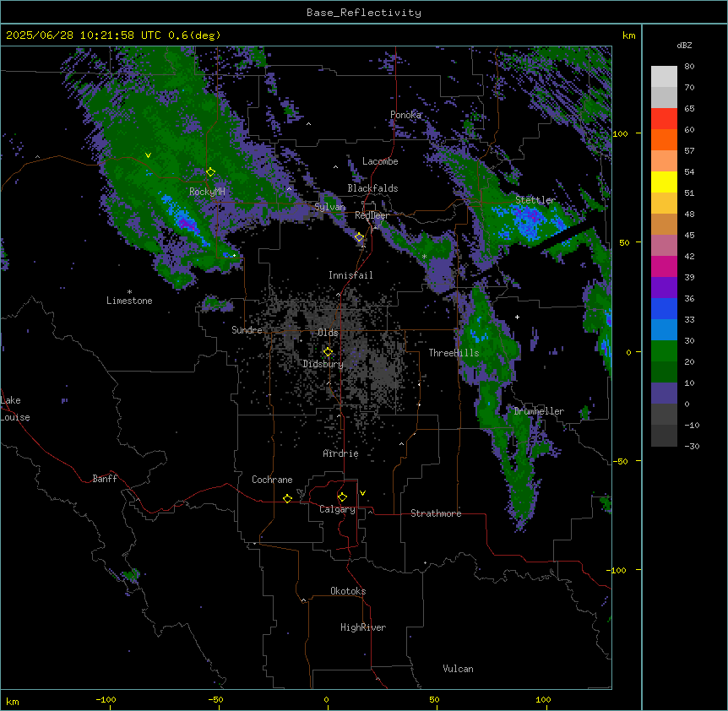Click the Banff town label
The width and height of the screenshot is (728, 711).
point(105,479)
